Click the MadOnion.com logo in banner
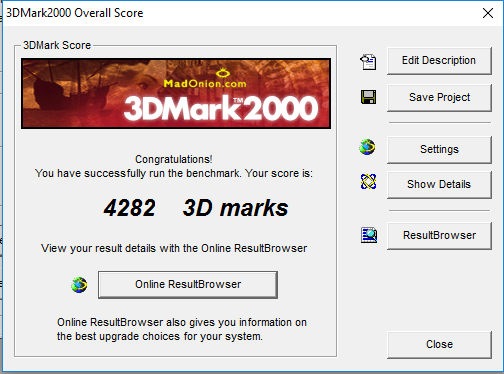Screen dimensions: 504x374 (x=205, y=79)
